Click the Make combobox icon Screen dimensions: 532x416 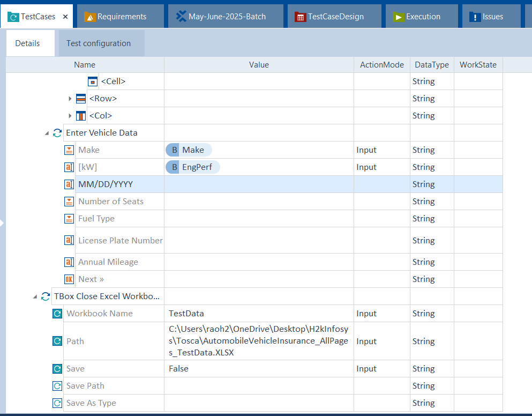point(69,150)
